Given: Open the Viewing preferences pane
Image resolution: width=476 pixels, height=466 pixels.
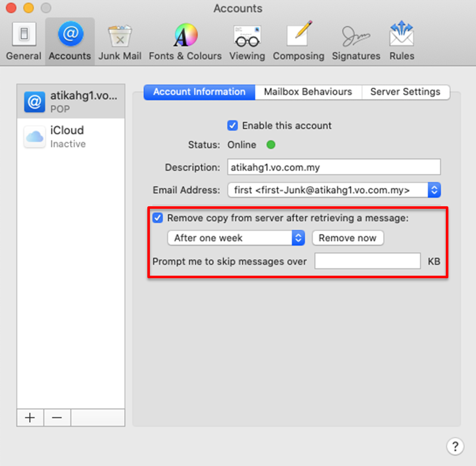Looking at the screenshot, I should coord(247,41).
